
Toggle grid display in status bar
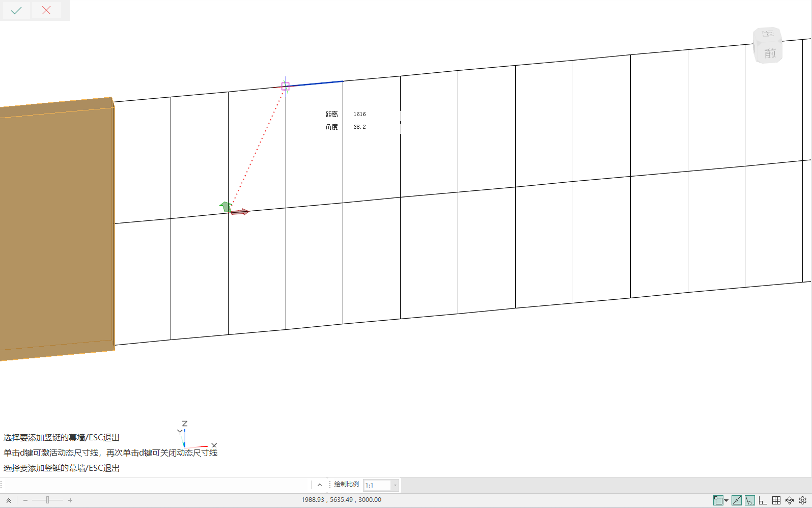tap(776, 500)
